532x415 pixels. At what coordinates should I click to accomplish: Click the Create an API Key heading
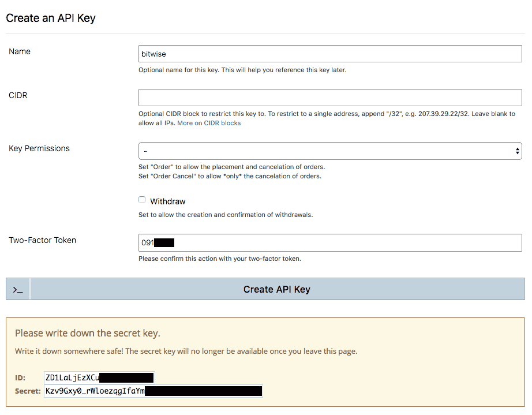click(51, 18)
